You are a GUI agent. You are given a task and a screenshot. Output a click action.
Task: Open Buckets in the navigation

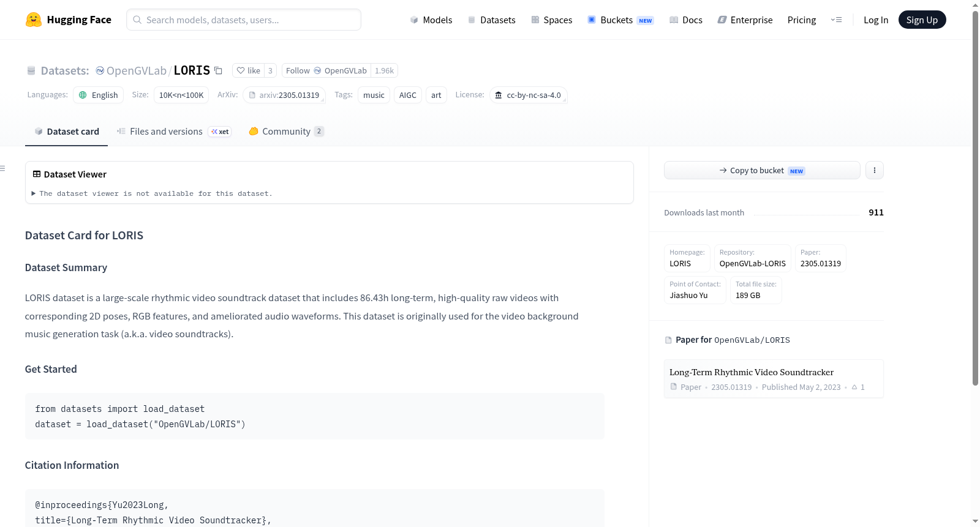click(620, 20)
